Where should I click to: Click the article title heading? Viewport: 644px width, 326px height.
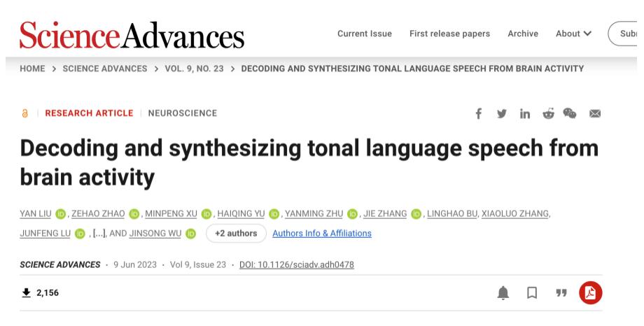tap(309, 162)
